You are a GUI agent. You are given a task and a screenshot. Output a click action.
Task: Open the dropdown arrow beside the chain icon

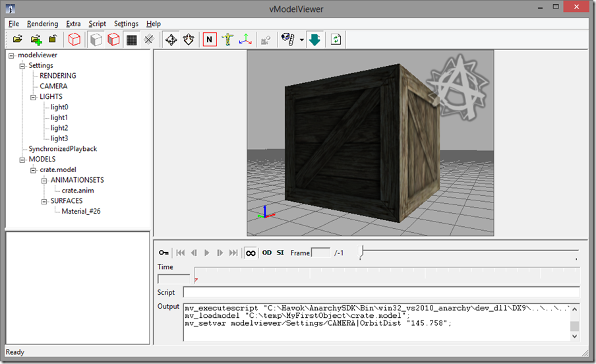coord(301,40)
